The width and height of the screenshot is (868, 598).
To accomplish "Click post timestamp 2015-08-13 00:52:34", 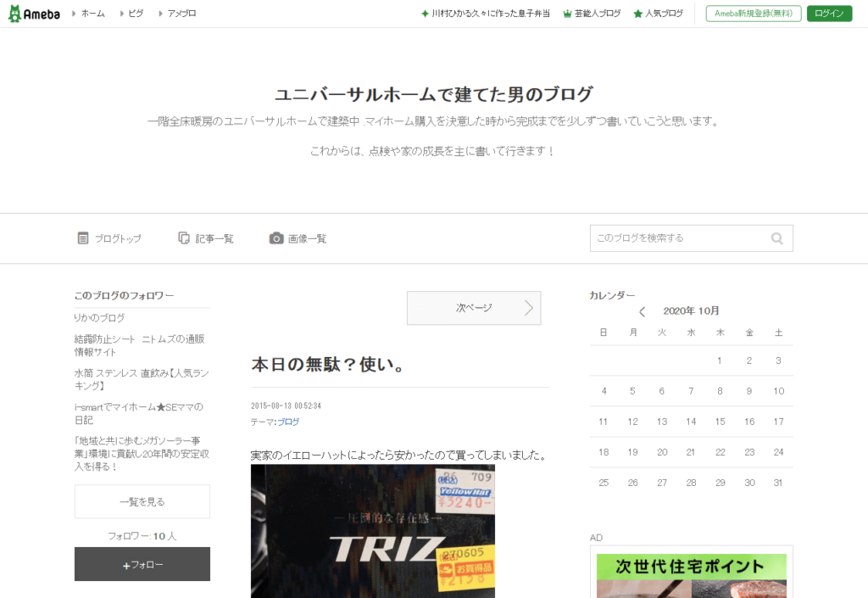I will [286, 405].
